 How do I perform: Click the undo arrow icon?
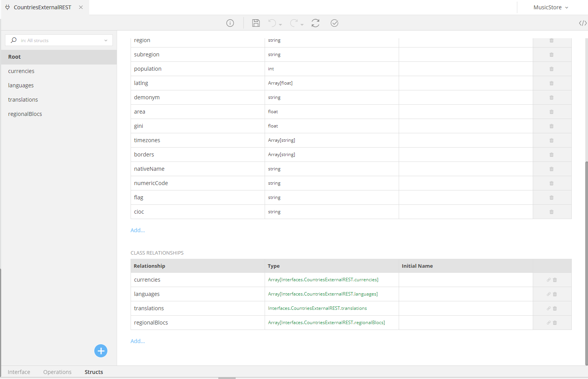(x=272, y=23)
